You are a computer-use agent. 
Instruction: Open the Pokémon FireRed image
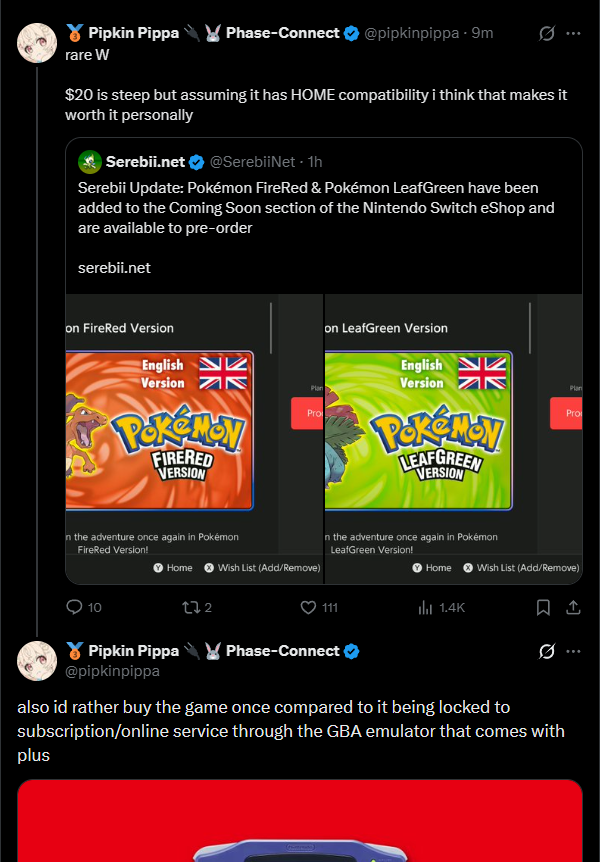(194, 438)
